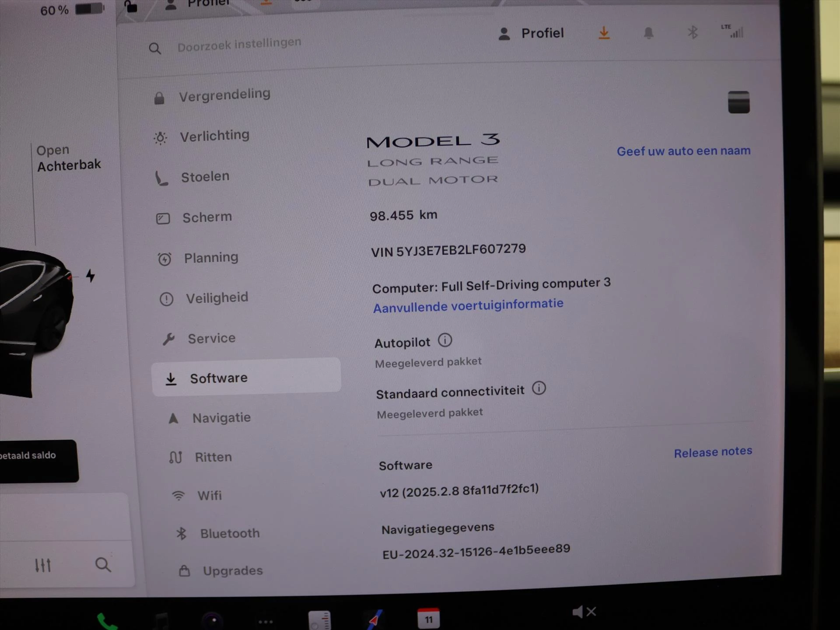840x630 pixels.
Task: Tap the Bluetooth icon in top bar
Action: pos(693,32)
